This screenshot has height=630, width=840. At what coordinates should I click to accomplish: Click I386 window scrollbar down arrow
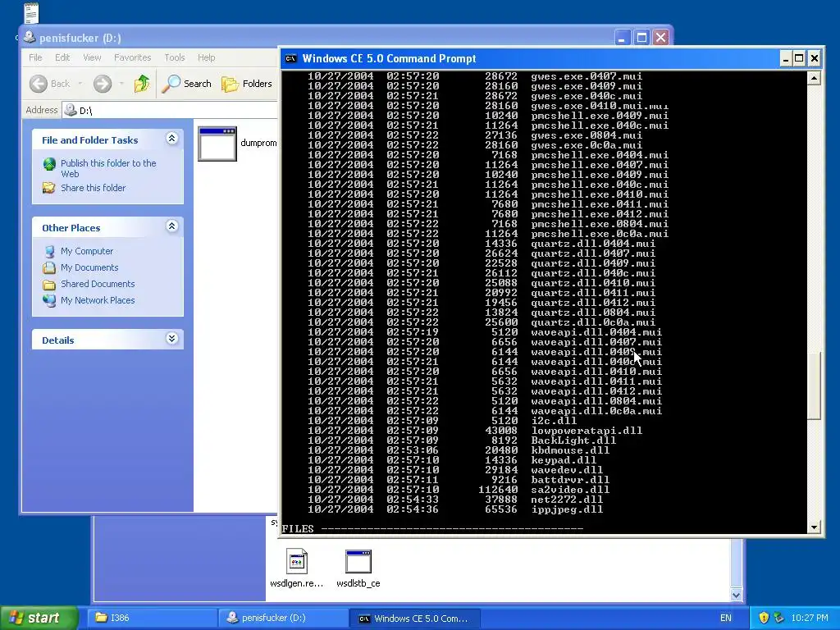click(x=736, y=595)
